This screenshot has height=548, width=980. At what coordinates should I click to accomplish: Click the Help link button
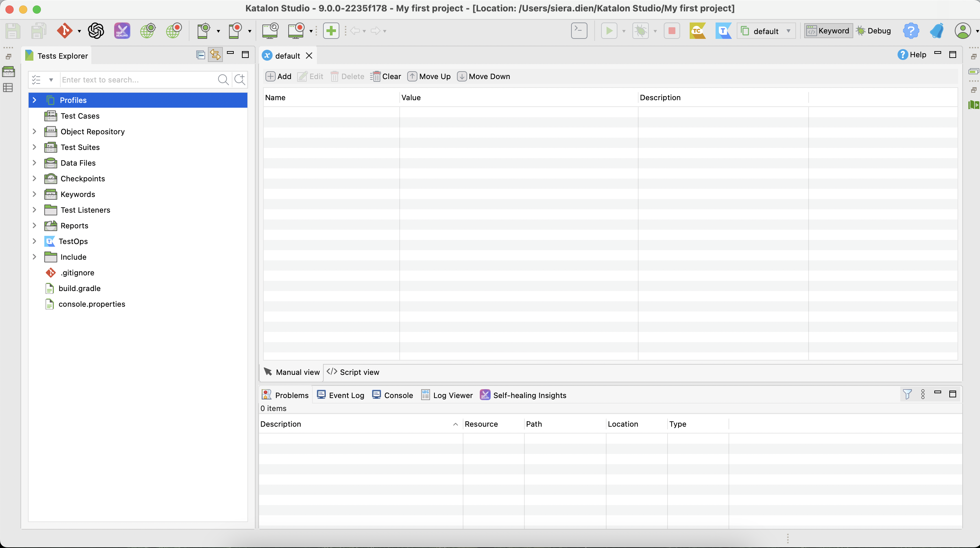[912, 55]
